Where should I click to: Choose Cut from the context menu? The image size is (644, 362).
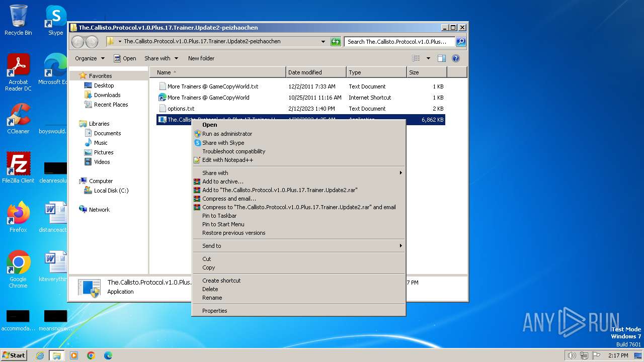click(x=299, y=259)
